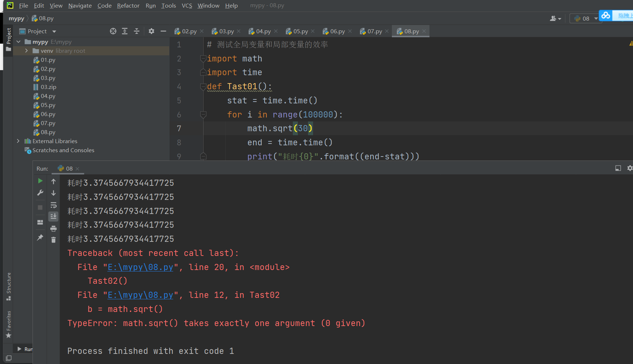Click locate file target icon in Project panel

pyautogui.click(x=113, y=31)
